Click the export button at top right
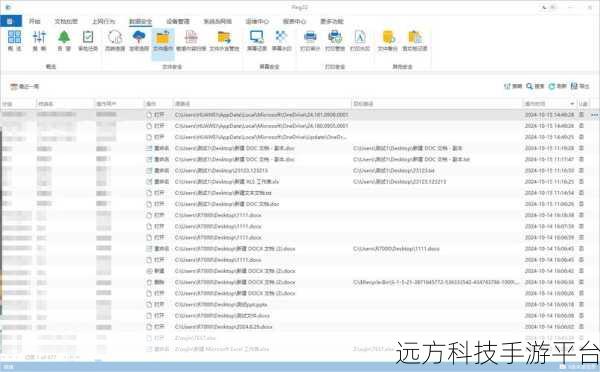 coord(580,86)
